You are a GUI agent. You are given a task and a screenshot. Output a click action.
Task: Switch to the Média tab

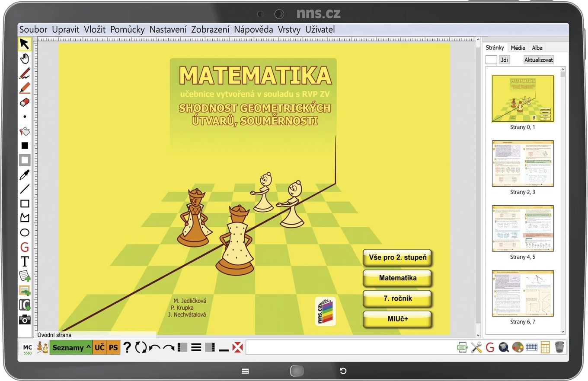click(518, 48)
